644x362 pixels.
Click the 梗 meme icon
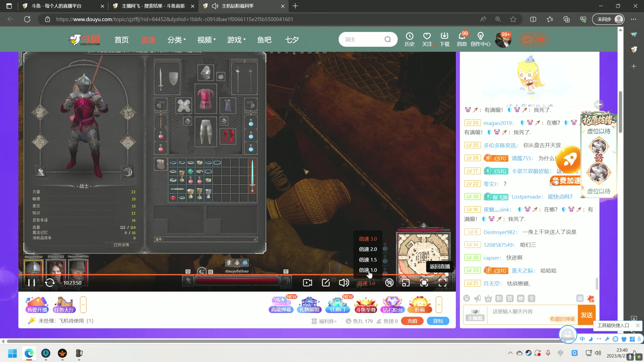click(520, 298)
